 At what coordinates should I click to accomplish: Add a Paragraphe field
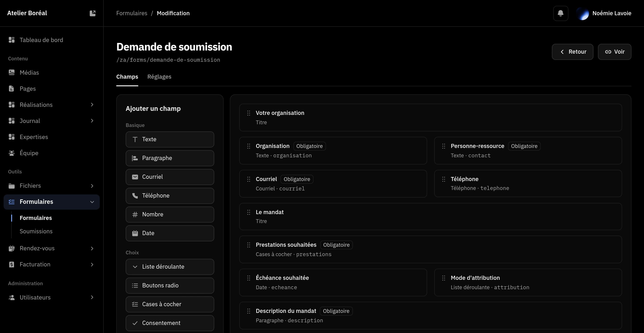(x=170, y=158)
